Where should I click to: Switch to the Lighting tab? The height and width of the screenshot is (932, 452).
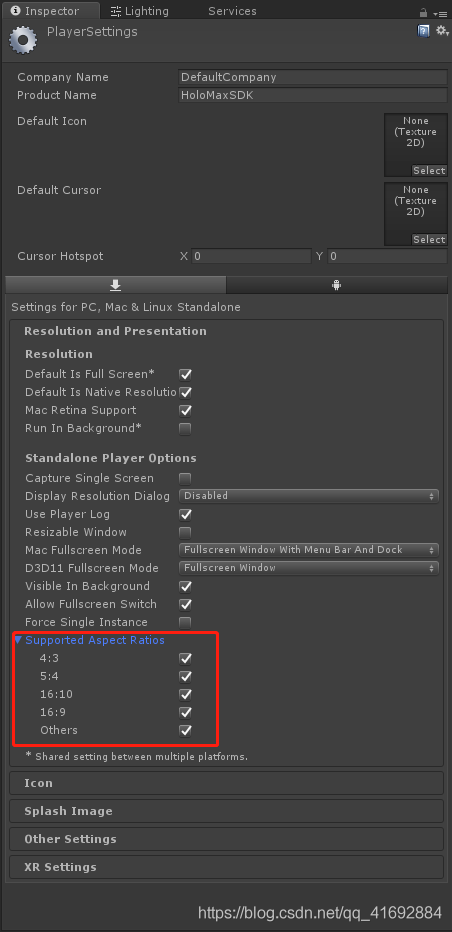click(x=139, y=11)
